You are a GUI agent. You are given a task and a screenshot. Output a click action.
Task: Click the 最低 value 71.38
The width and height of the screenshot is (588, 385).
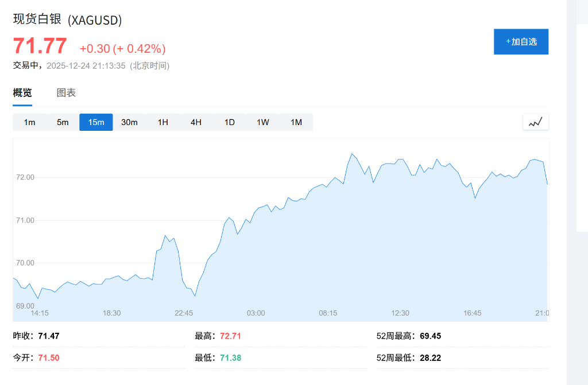[230, 357]
